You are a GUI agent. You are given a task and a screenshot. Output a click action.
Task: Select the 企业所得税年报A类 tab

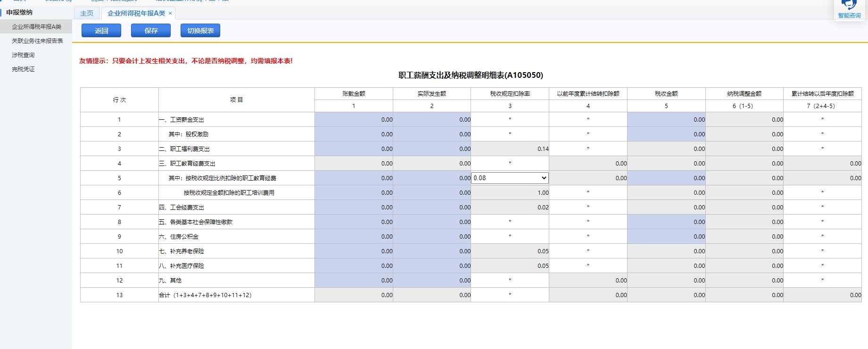(x=136, y=13)
